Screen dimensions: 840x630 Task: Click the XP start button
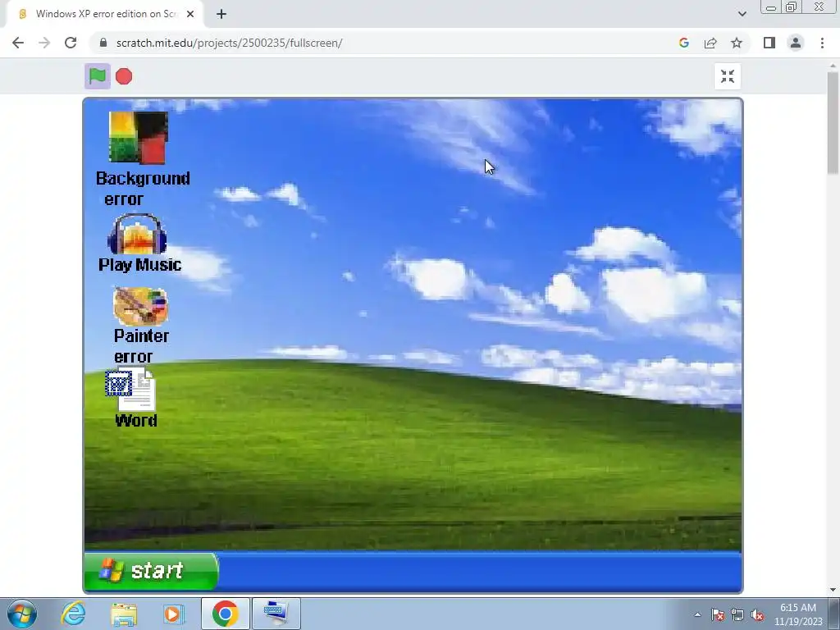click(x=151, y=571)
